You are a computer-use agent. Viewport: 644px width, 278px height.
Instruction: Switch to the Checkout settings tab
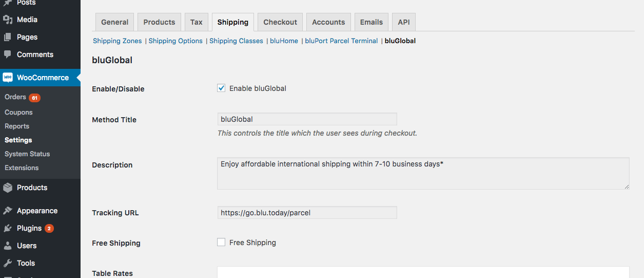click(x=280, y=22)
